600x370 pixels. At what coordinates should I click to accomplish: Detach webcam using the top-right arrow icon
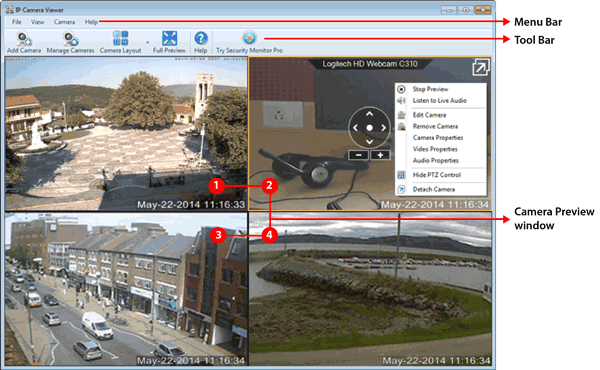[480, 68]
